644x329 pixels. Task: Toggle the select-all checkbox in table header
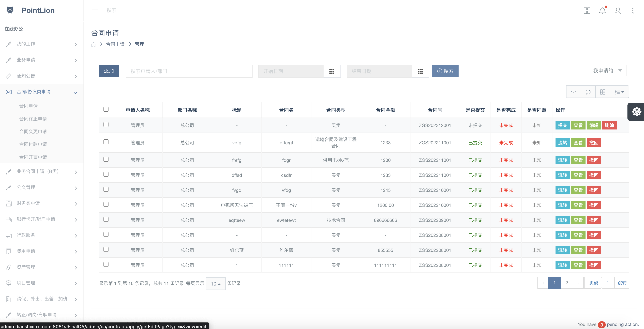(x=106, y=109)
